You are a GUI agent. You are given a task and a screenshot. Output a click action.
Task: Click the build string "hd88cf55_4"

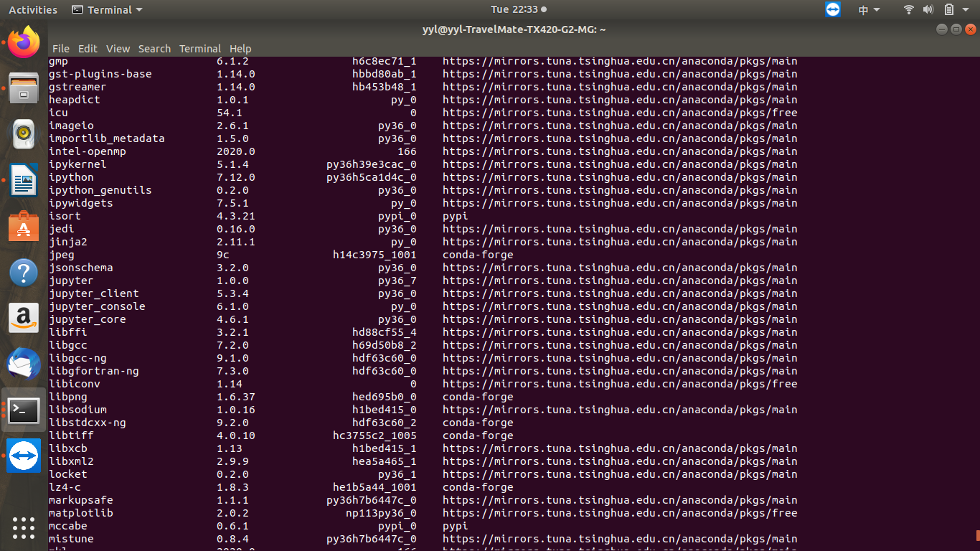[385, 332]
